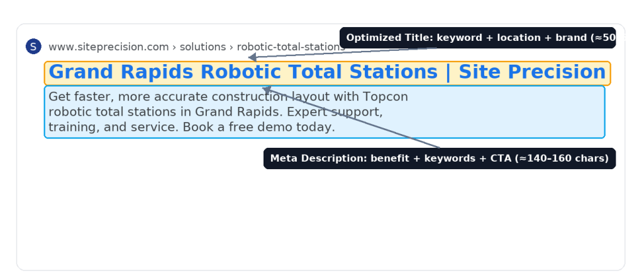Click the Site Precision brand name in title
The width and height of the screenshot is (644, 278).
(532, 72)
